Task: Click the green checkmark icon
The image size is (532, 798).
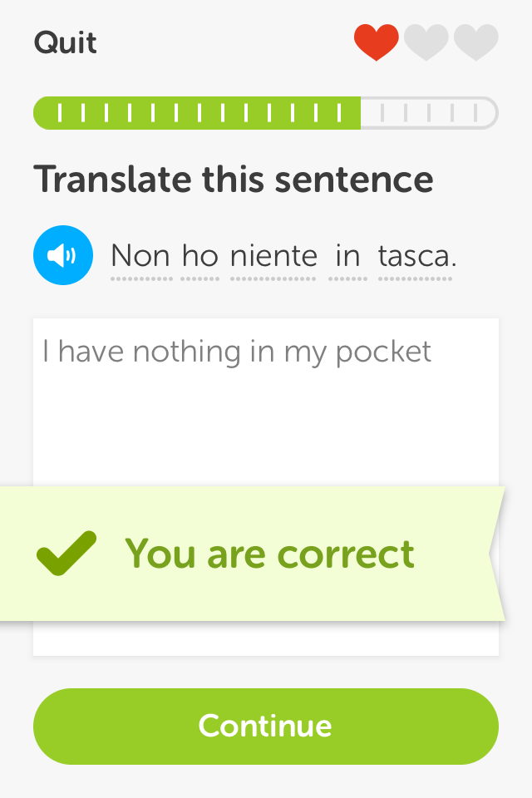Action: coord(66,554)
